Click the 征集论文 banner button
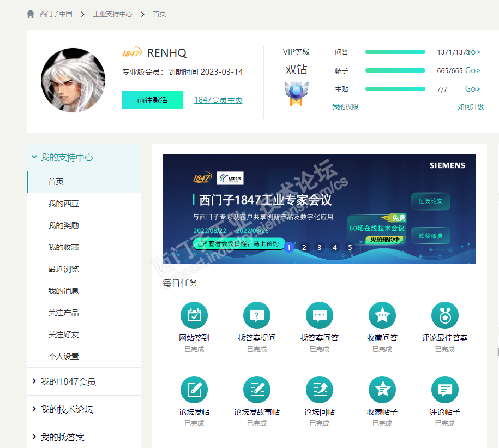Screen dimensions: 499x448 (x=430, y=201)
